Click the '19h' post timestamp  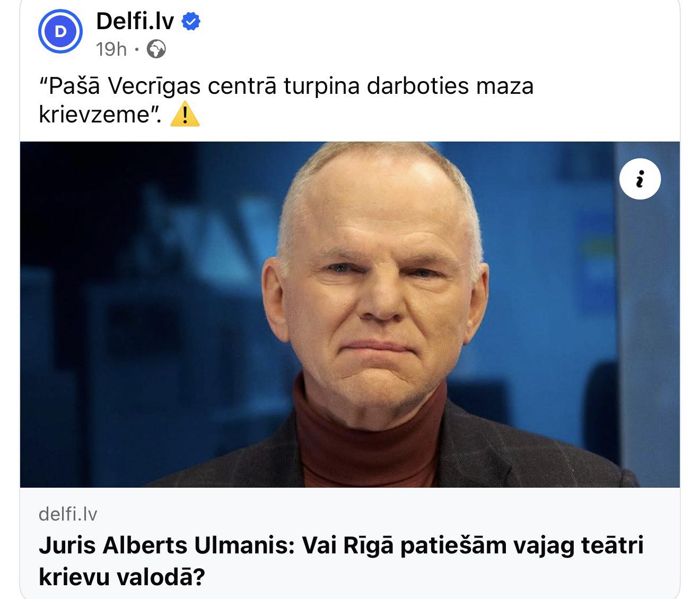click(x=111, y=49)
